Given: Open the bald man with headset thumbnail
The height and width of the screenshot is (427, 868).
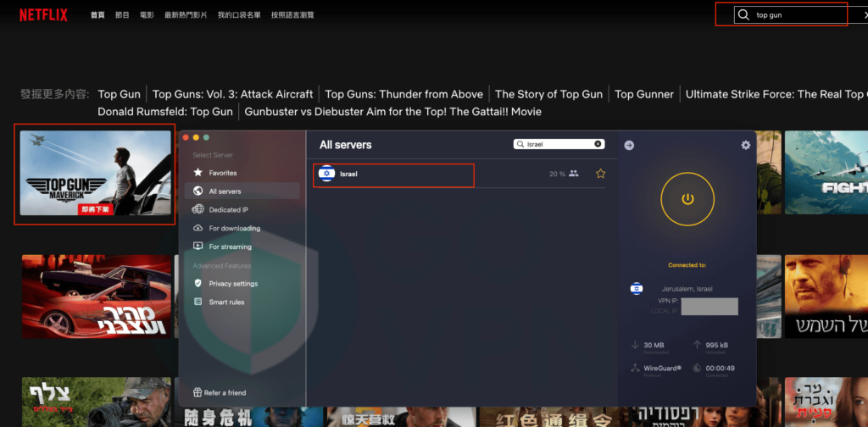Looking at the screenshot, I should pos(826,297).
